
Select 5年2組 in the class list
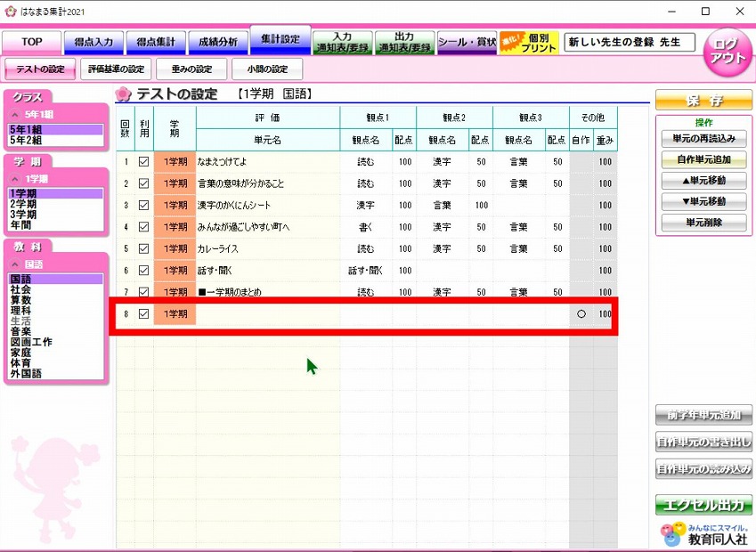(x=56, y=141)
